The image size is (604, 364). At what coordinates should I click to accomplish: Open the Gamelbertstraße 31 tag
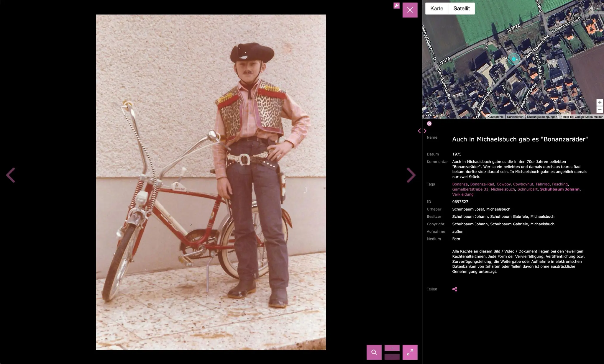(470, 189)
